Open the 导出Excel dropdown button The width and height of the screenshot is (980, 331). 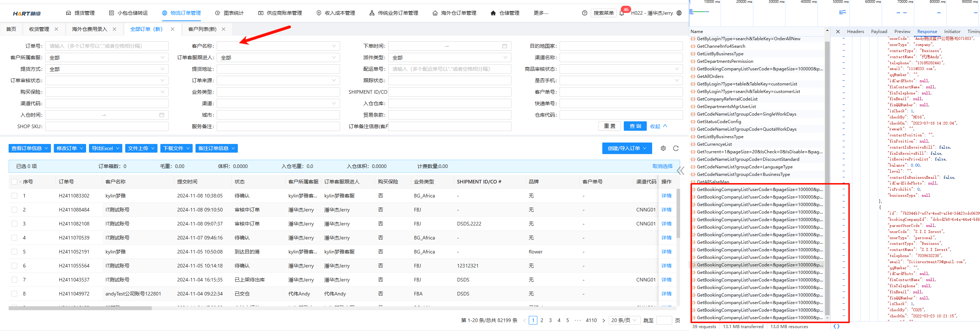(106, 148)
